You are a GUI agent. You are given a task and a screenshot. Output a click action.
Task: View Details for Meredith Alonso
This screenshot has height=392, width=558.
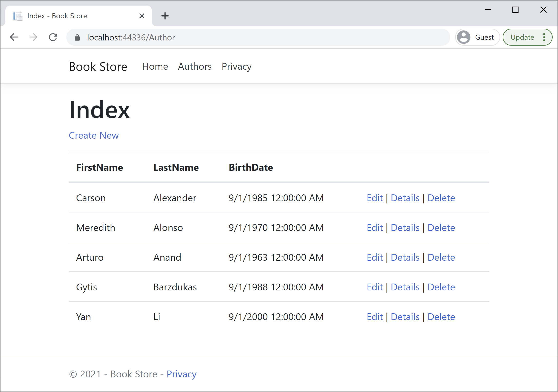405,228
